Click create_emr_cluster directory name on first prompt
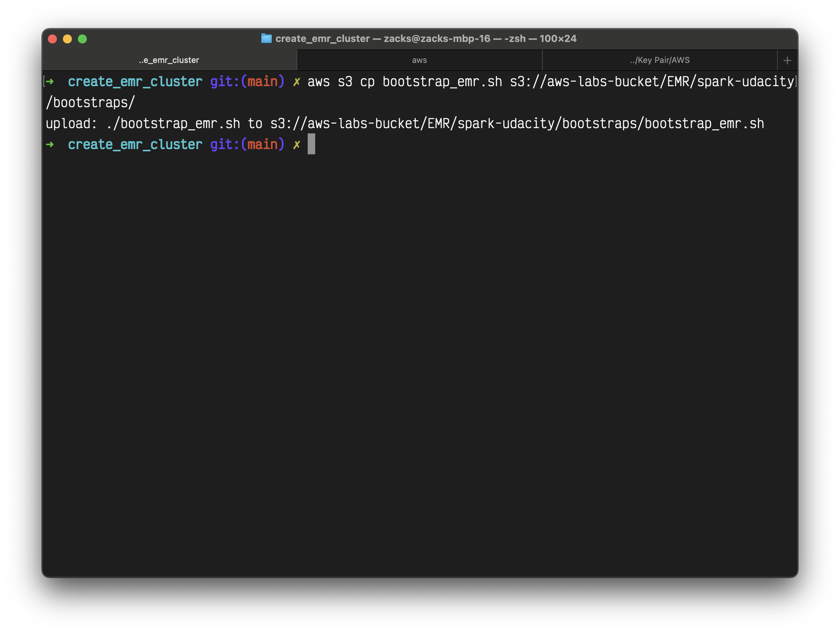 pos(135,82)
